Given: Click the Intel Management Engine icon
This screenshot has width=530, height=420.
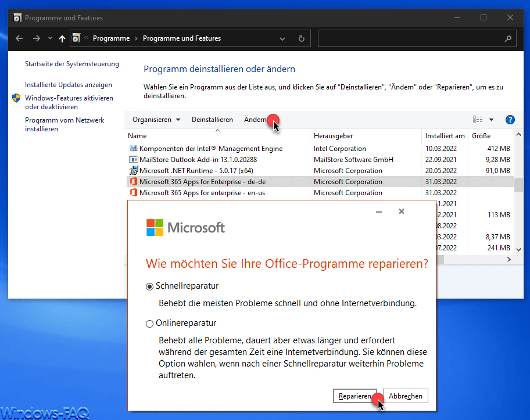Looking at the screenshot, I should point(133,148).
